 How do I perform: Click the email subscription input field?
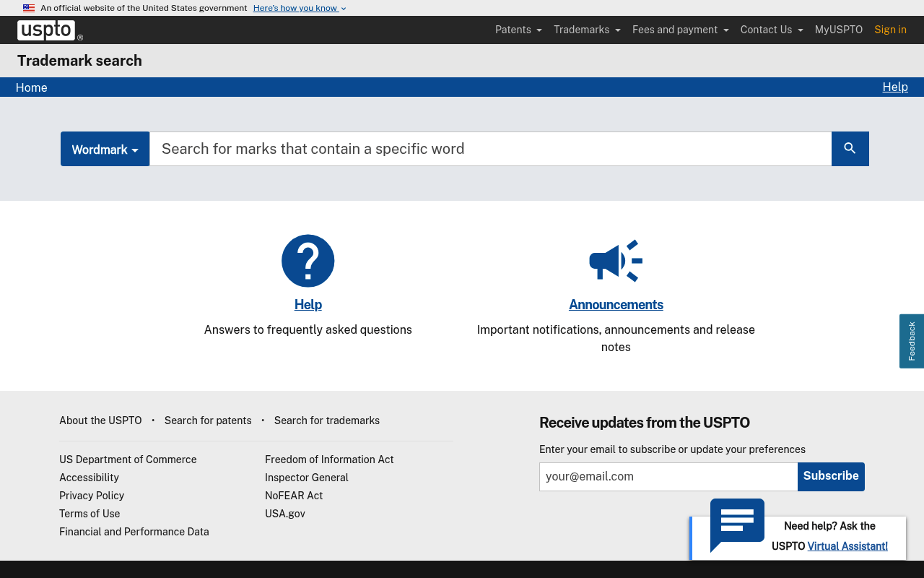point(668,477)
